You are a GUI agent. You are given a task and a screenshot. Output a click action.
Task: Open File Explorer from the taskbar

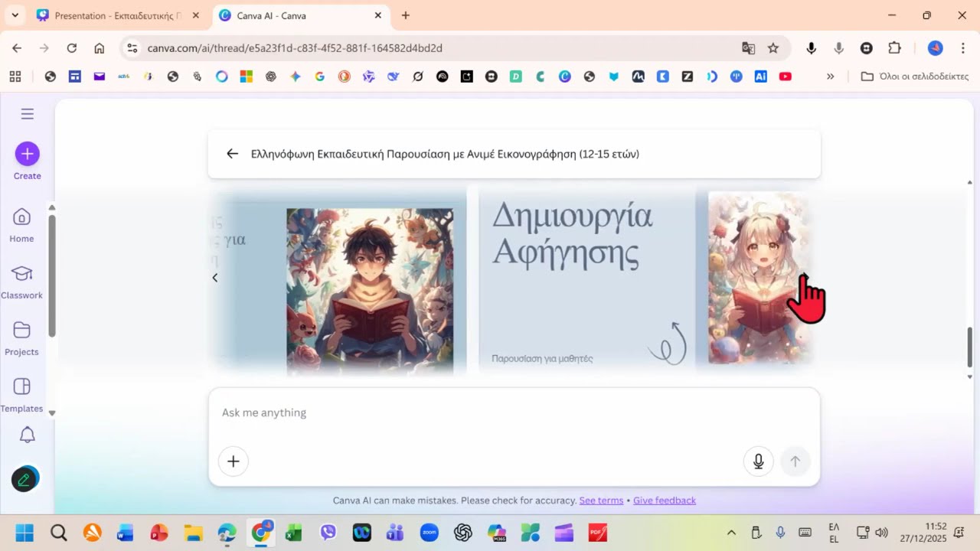[x=193, y=532]
